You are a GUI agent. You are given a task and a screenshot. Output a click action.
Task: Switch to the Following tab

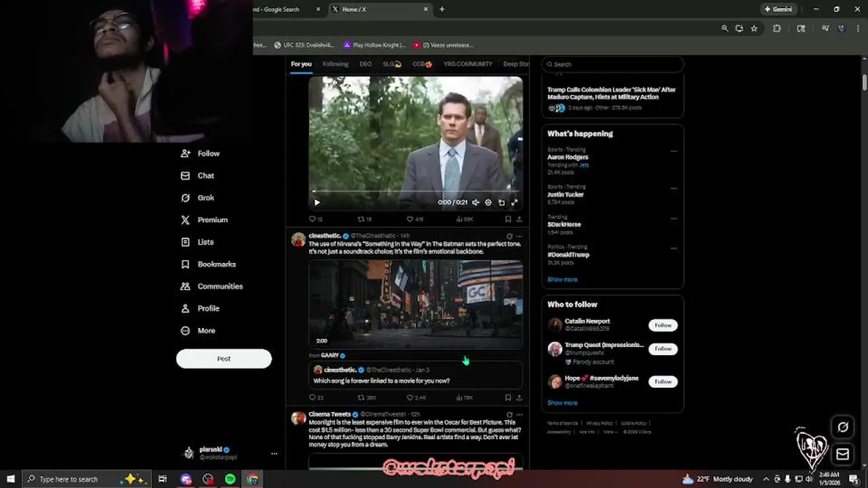click(x=335, y=64)
